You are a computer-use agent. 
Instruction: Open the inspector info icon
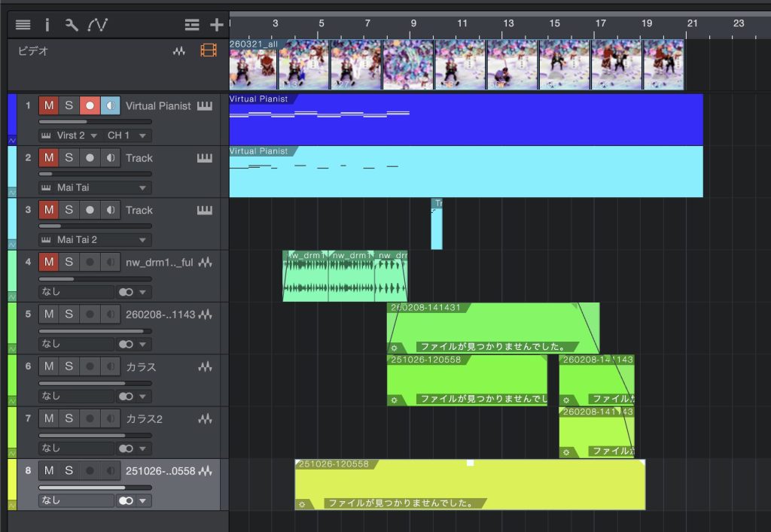pos(47,25)
